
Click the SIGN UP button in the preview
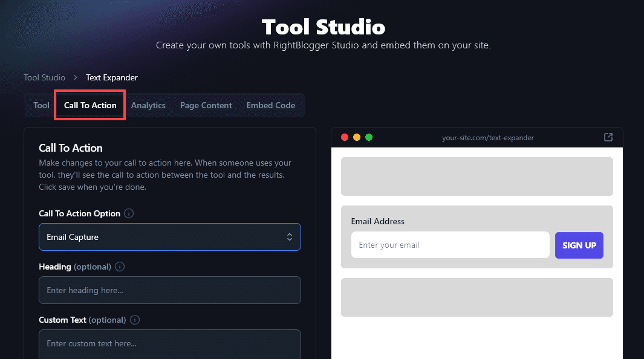pyautogui.click(x=579, y=245)
